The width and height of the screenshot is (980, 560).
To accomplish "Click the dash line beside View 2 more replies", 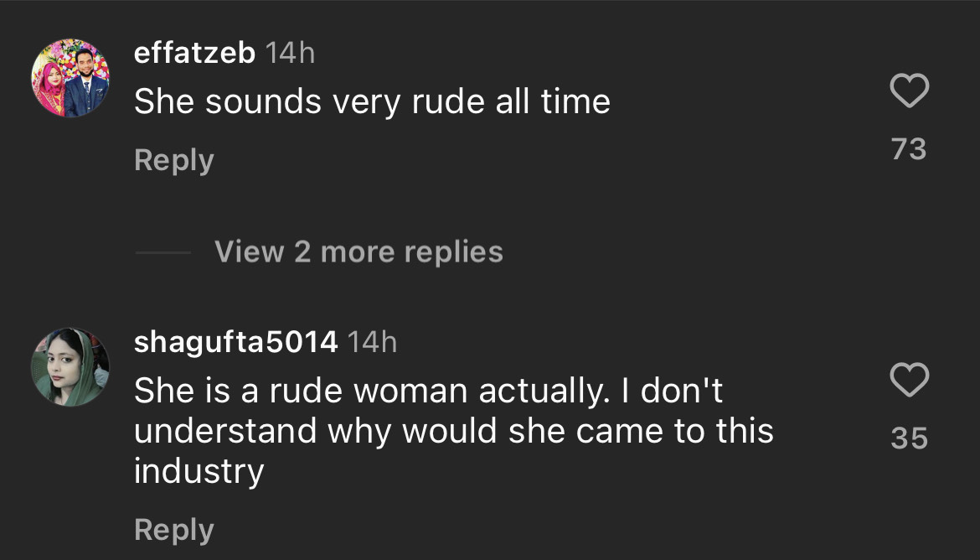I will (x=162, y=252).
